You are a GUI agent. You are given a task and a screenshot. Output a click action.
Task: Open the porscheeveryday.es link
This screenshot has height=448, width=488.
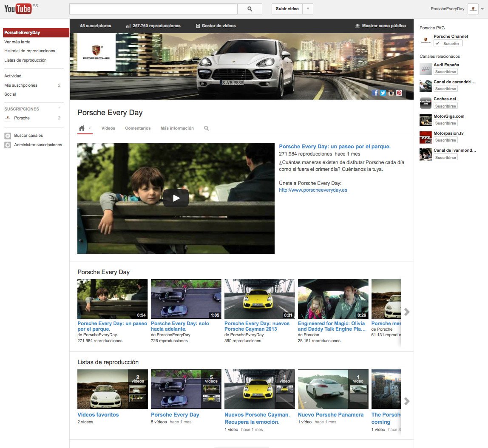[313, 190]
